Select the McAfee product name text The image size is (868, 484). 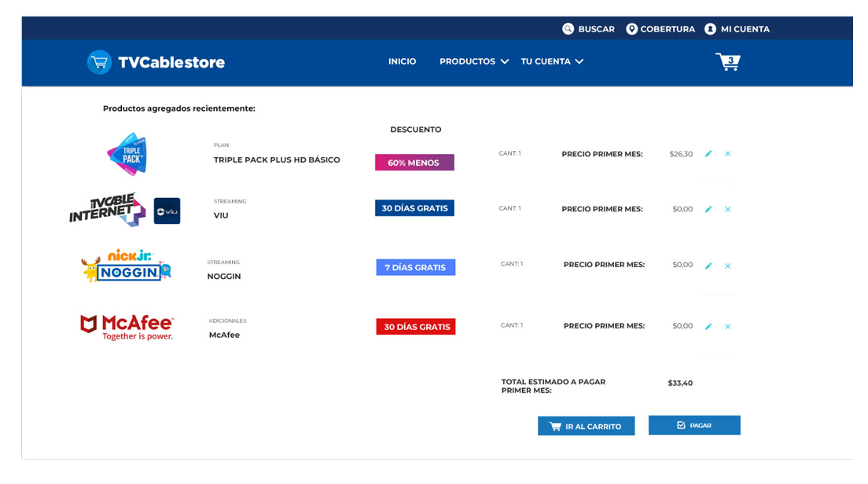224,335
